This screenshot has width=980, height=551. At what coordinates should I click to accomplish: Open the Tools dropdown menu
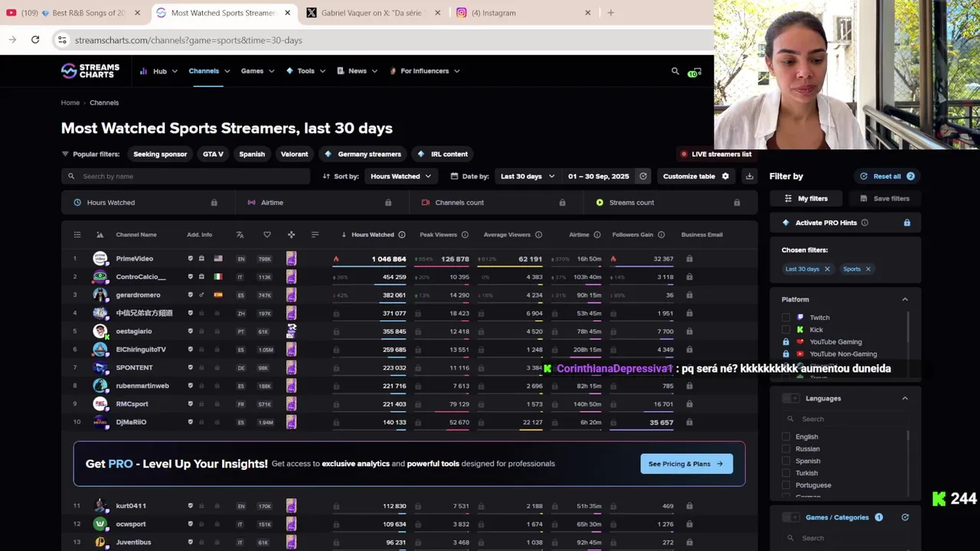coord(305,71)
